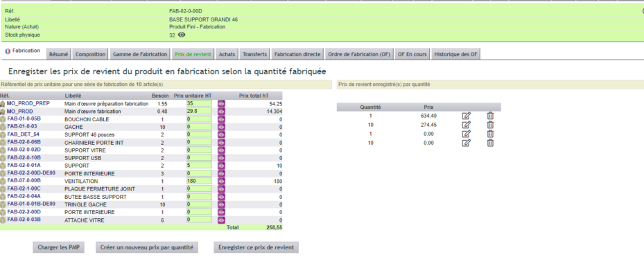Click purple eye button for MO_PROD row

tap(221, 112)
